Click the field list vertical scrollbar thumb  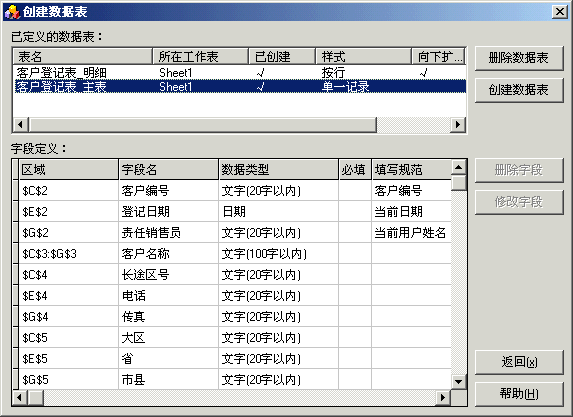click(458, 183)
